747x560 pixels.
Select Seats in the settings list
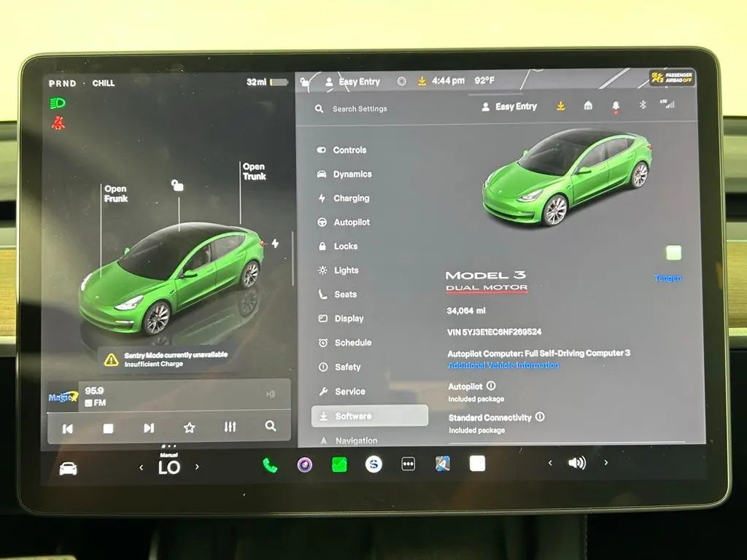click(338, 295)
